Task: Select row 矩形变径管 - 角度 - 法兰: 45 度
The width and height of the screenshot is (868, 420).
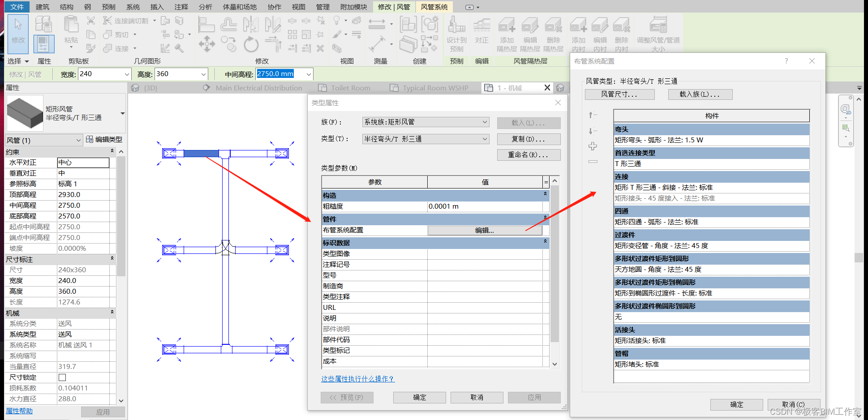Action: 711,246
